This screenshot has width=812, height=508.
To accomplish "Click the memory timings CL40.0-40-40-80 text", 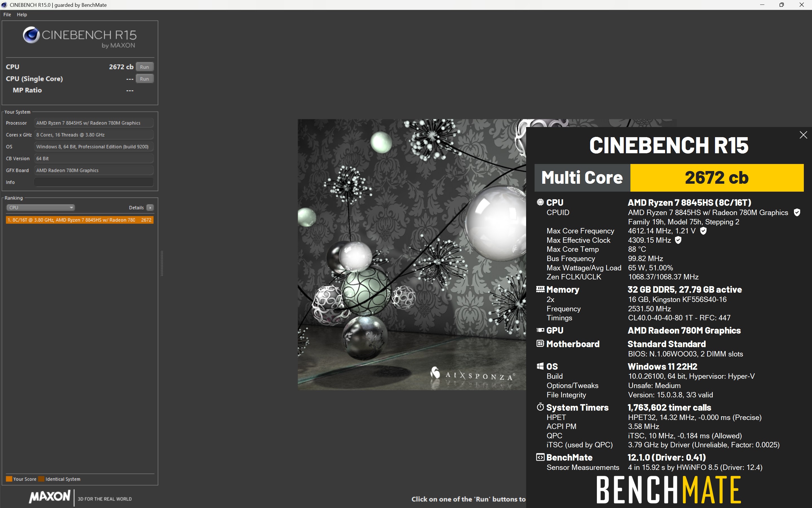I will click(x=679, y=318).
